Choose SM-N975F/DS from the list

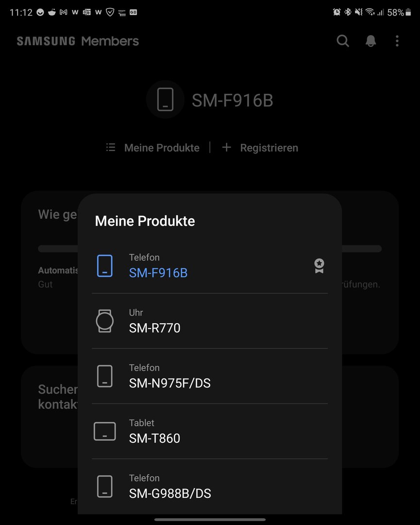(210, 376)
